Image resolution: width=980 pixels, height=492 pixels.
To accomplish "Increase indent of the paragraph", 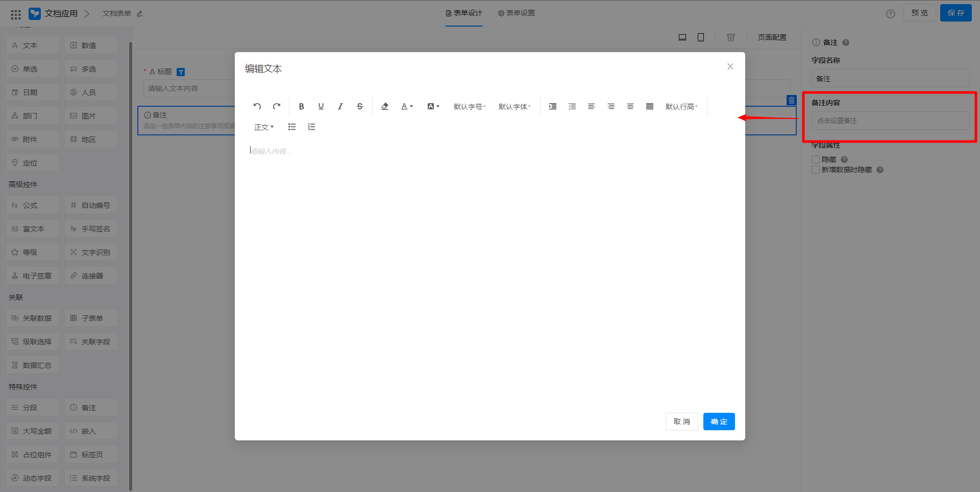I will pyautogui.click(x=553, y=106).
